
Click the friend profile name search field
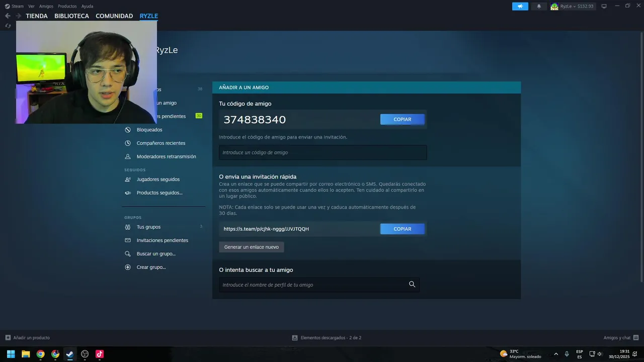pyautogui.click(x=319, y=285)
